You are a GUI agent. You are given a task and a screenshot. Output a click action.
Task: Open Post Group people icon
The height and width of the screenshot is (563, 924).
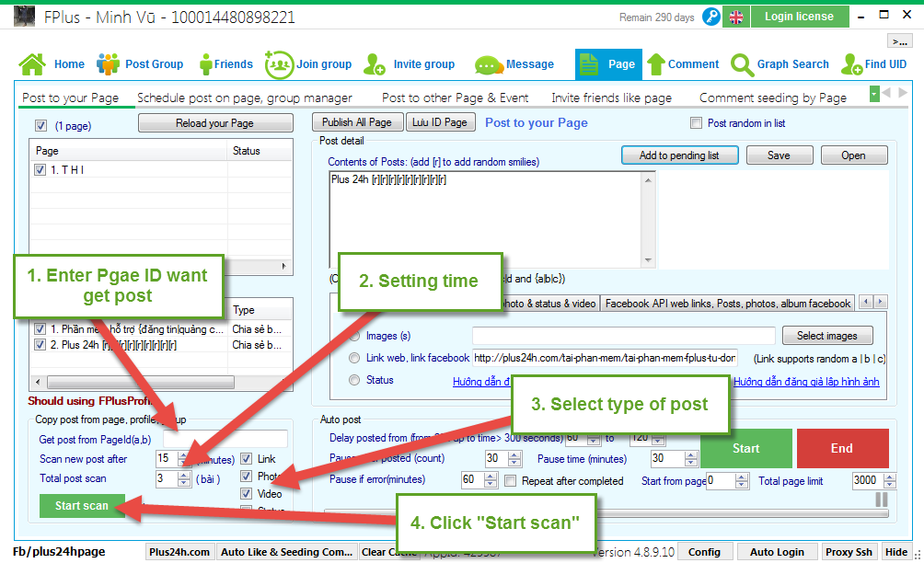coord(108,64)
